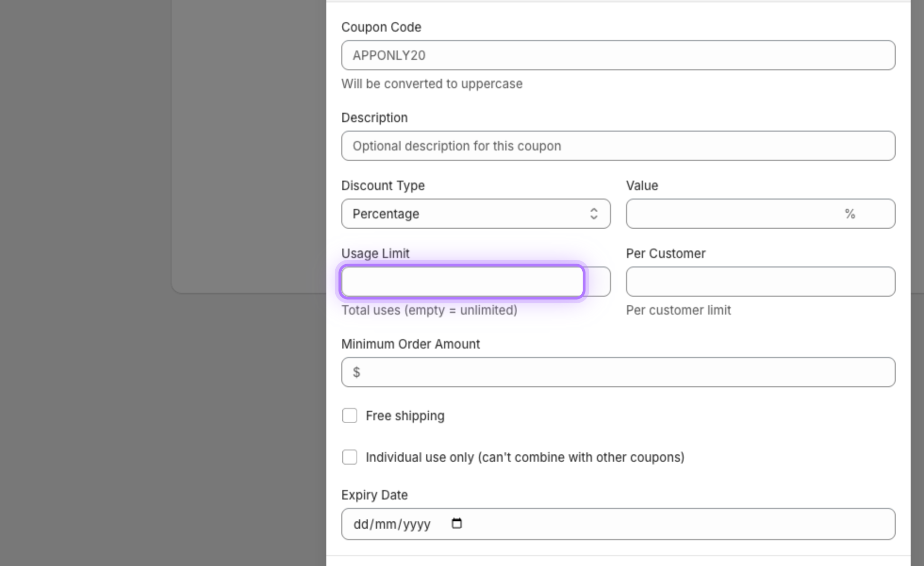924x566 pixels.
Task: Click the Coupon Code input field
Action: (618, 55)
